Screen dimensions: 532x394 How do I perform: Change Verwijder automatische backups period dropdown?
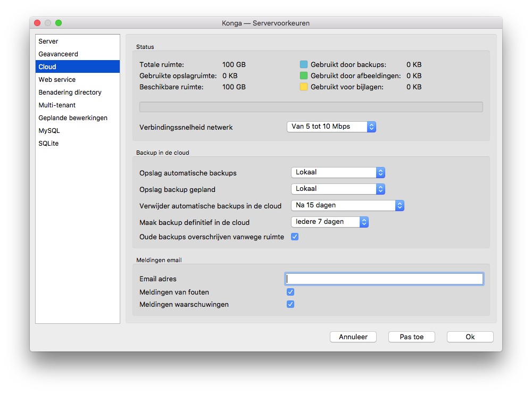click(x=347, y=205)
